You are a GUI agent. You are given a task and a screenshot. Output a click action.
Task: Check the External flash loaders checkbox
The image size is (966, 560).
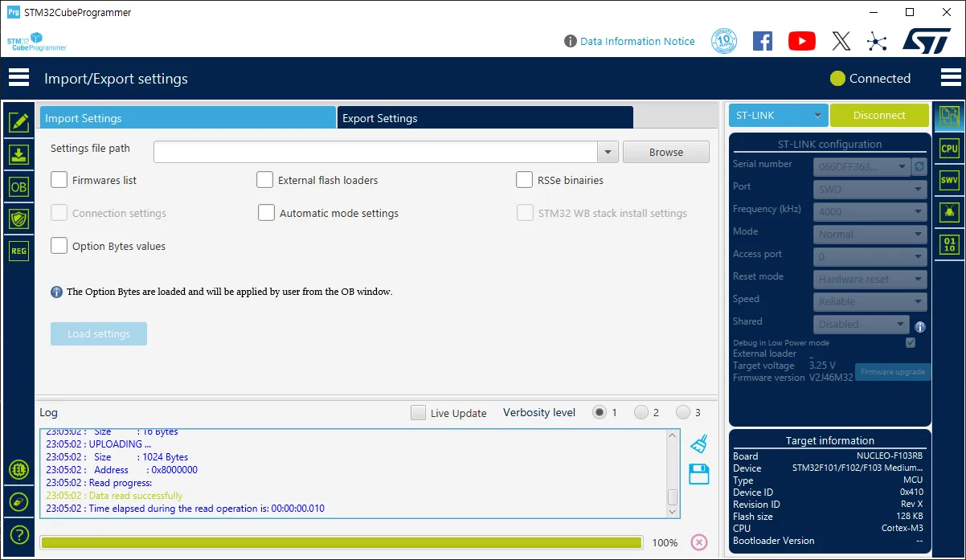click(264, 180)
